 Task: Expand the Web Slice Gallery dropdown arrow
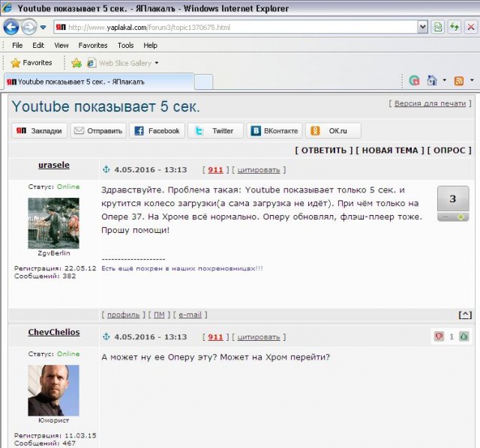tap(157, 64)
